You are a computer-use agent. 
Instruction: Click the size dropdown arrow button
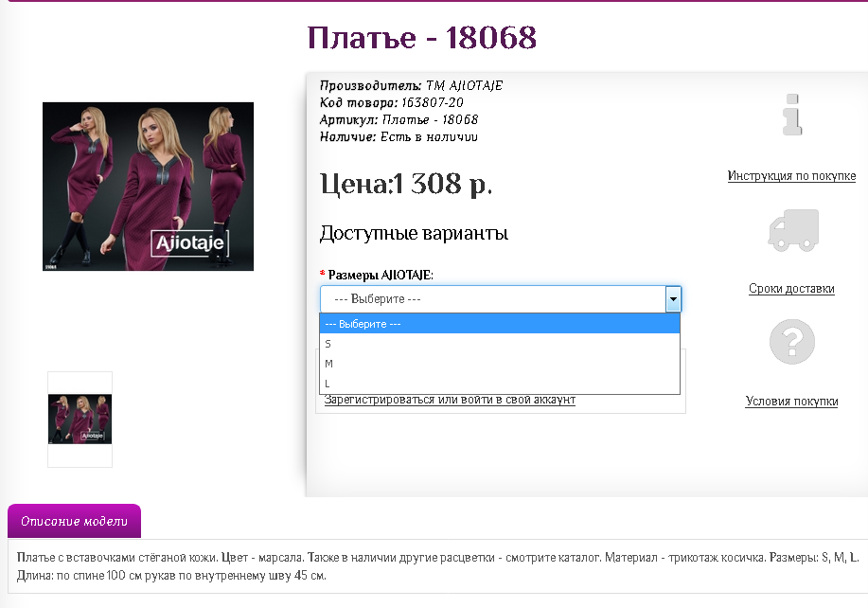pos(673,299)
